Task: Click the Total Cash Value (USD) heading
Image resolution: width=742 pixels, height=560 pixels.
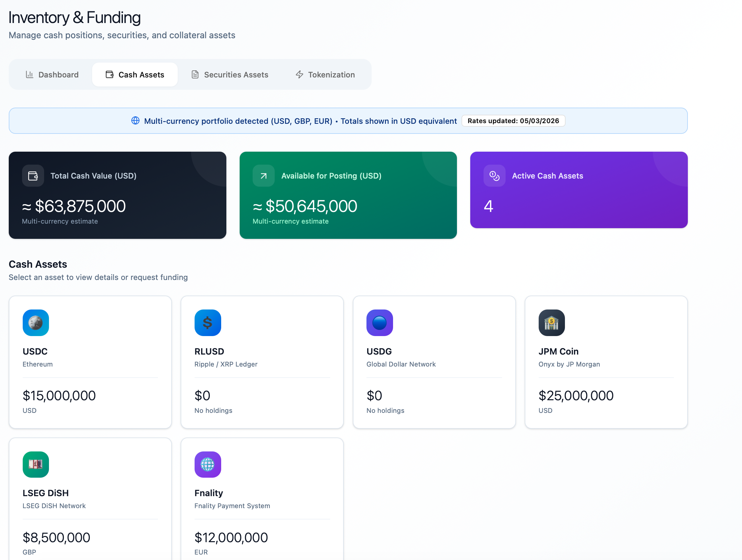Action: [94, 176]
